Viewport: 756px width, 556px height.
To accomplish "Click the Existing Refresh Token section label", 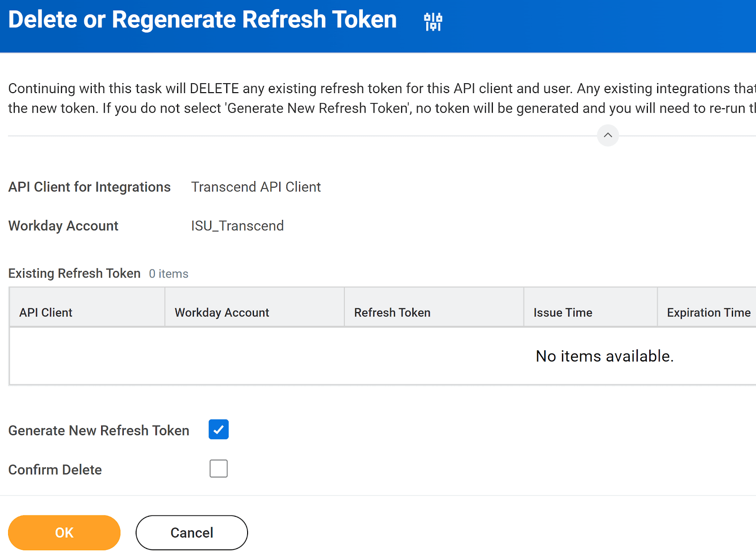I will [74, 273].
